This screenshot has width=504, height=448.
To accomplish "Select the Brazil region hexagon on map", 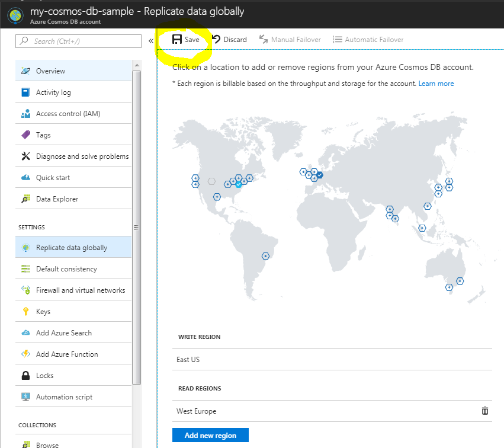I will pos(265,255).
